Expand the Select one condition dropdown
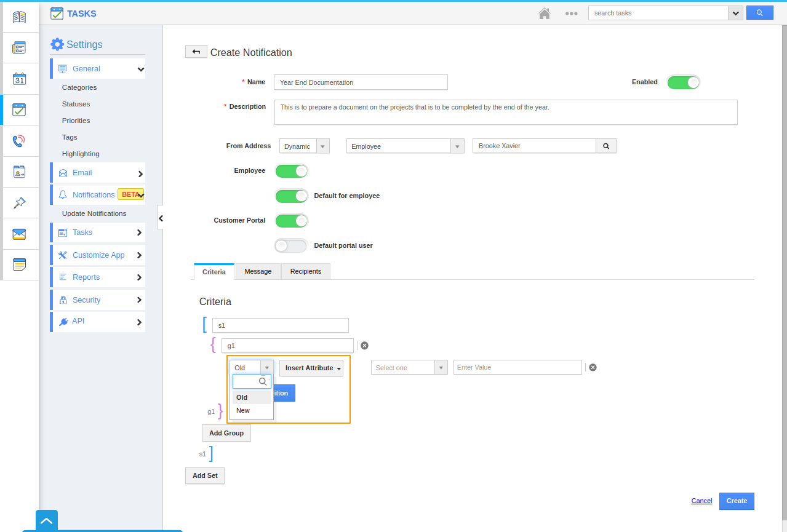 [x=409, y=368]
